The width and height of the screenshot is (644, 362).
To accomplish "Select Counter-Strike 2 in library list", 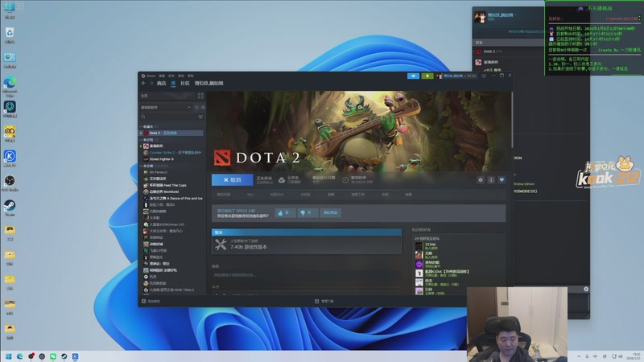I will tap(172, 153).
